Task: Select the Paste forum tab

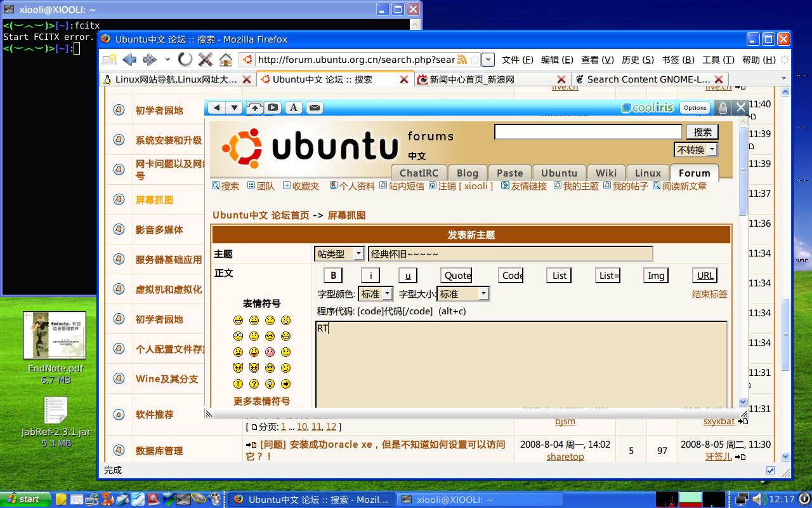Action: [509, 173]
